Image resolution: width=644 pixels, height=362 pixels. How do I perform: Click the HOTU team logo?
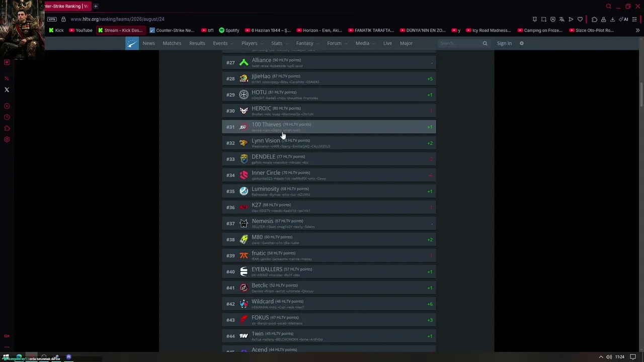coord(244,95)
